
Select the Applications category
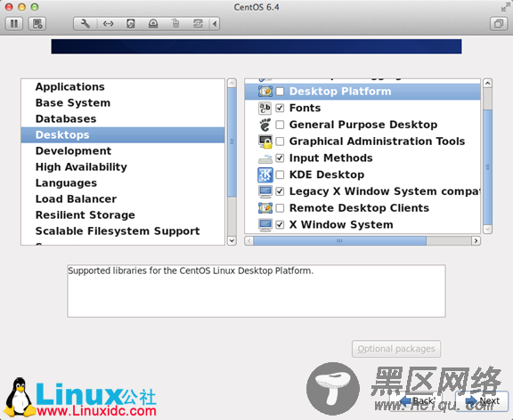[x=123, y=86]
